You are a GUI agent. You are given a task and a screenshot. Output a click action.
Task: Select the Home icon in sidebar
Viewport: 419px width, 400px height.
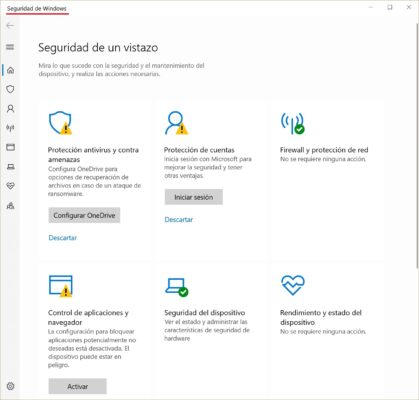click(11, 70)
